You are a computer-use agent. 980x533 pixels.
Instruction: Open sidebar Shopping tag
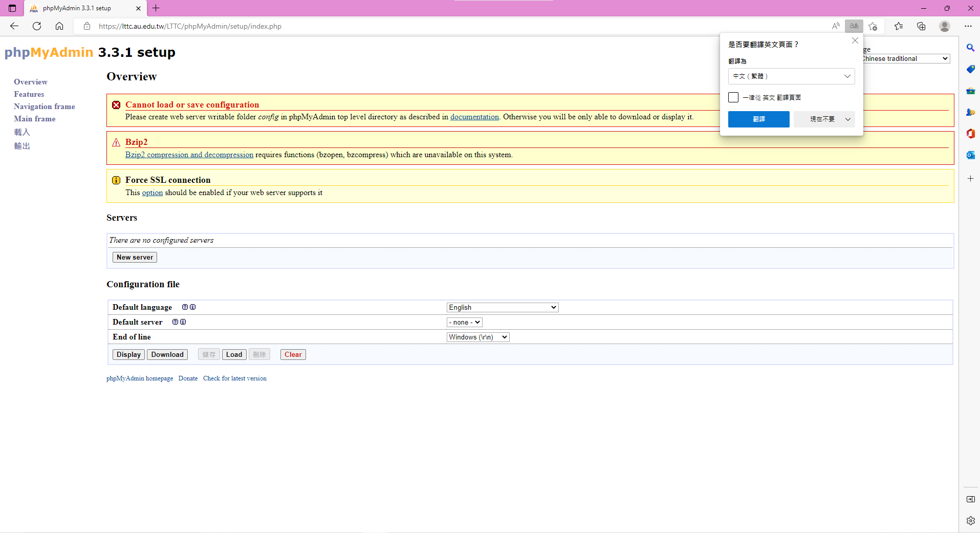[970, 69]
